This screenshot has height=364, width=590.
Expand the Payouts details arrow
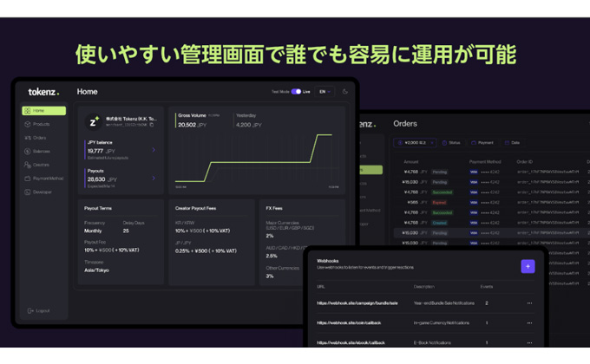point(154,179)
